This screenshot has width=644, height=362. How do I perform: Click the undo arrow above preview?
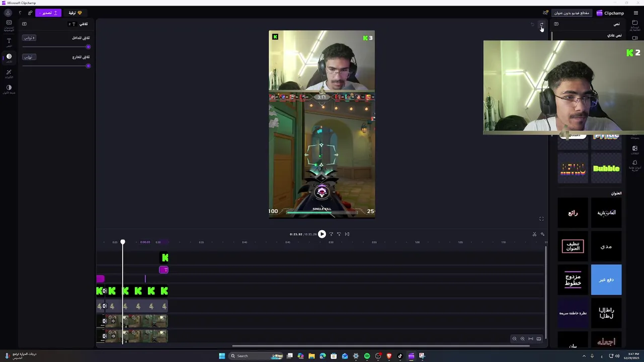tap(532, 24)
